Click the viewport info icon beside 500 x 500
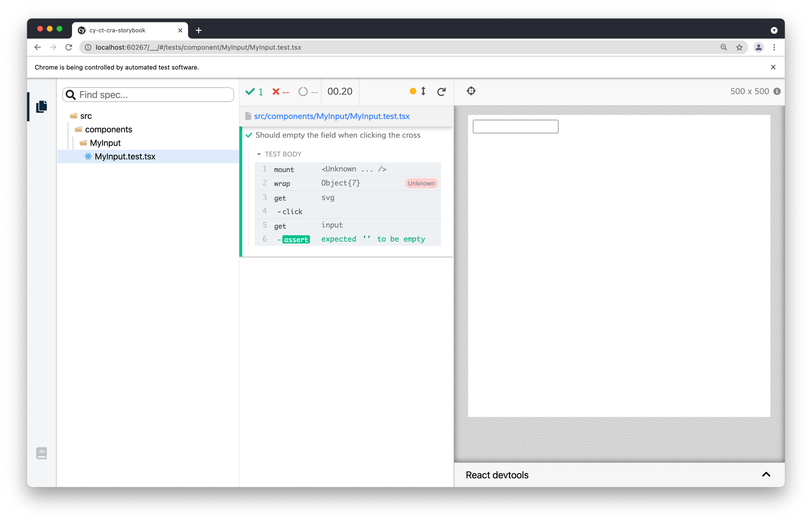812x523 pixels. pyautogui.click(x=777, y=91)
